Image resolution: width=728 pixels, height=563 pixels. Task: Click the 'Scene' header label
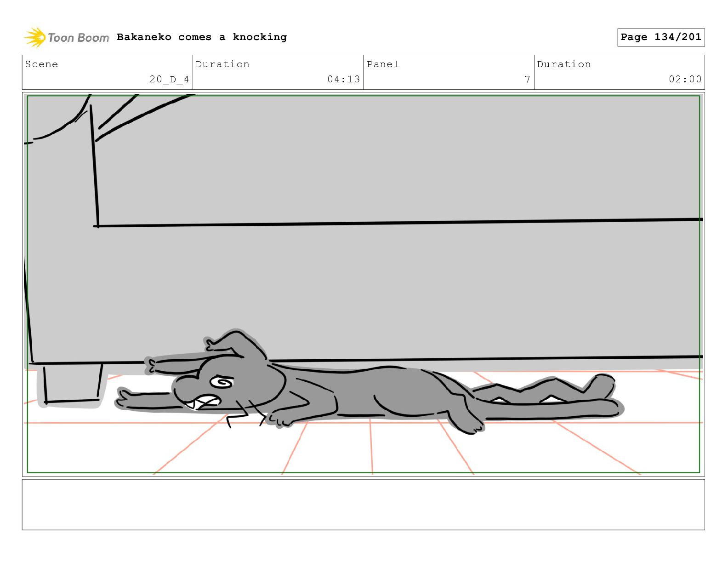click(42, 64)
